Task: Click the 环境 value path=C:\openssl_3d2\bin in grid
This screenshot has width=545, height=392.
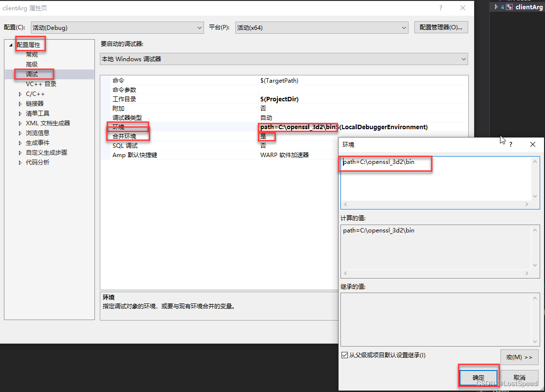Action: (298, 127)
